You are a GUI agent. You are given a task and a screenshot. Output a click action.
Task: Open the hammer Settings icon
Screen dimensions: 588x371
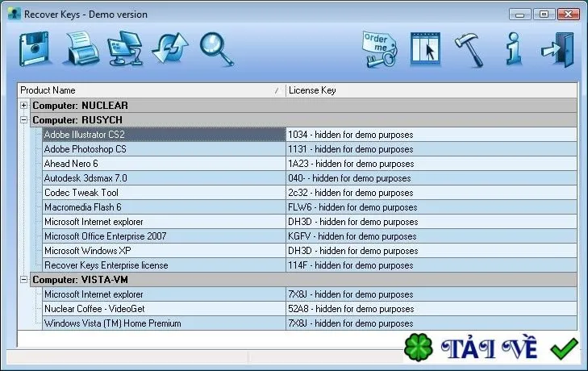pos(469,50)
